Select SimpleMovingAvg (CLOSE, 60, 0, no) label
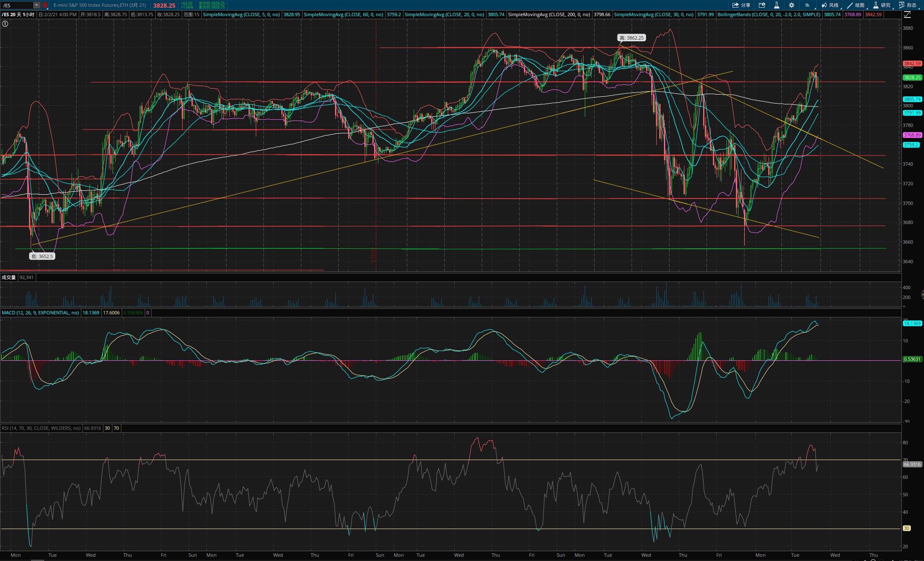The height and width of the screenshot is (561, 924). (x=343, y=14)
